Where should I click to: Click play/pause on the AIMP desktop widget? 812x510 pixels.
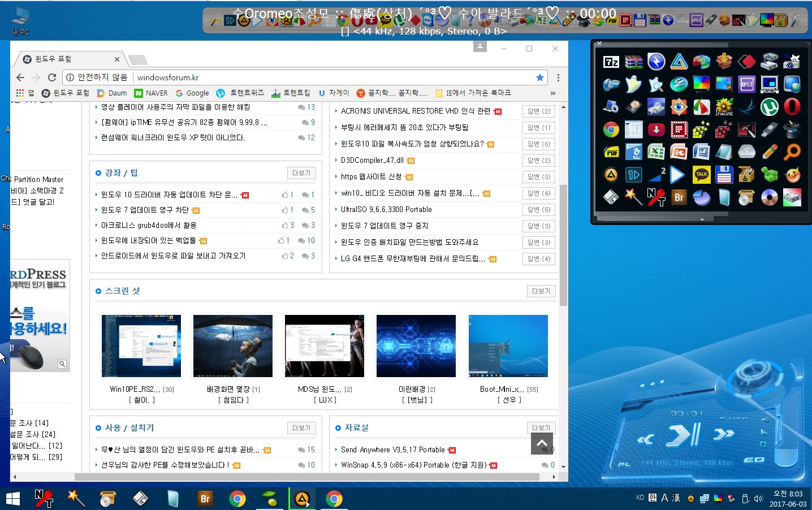pyautogui.click(x=684, y=434)
